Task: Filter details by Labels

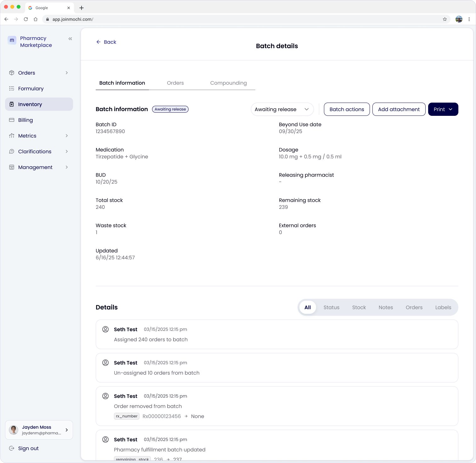Action: click(x=443, y=308)
